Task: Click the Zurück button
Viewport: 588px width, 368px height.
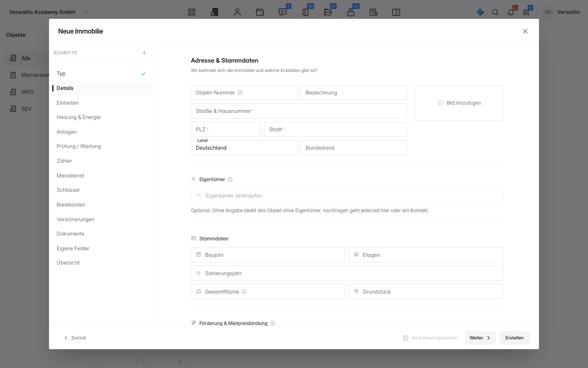Action: 75,338
